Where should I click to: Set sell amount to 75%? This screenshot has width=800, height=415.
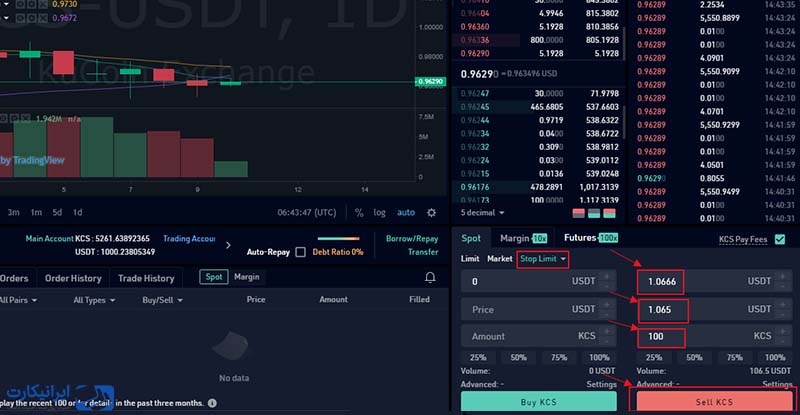point(735,357)
